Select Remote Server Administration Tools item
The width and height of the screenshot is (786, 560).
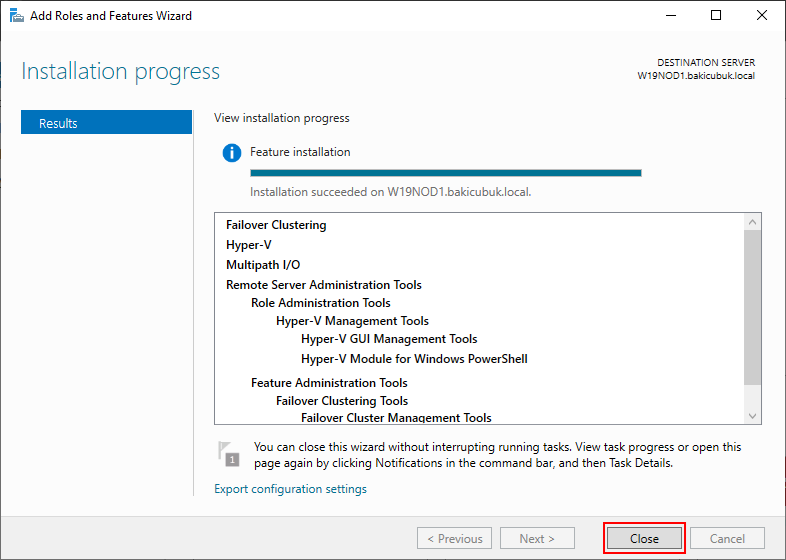point(324,285)
